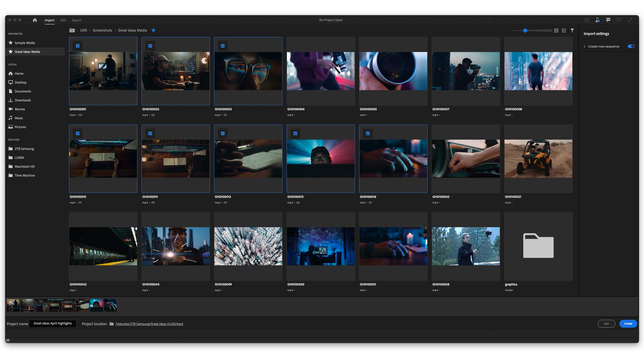
Task: Switch to the Export tab
Action: (76, 20)
